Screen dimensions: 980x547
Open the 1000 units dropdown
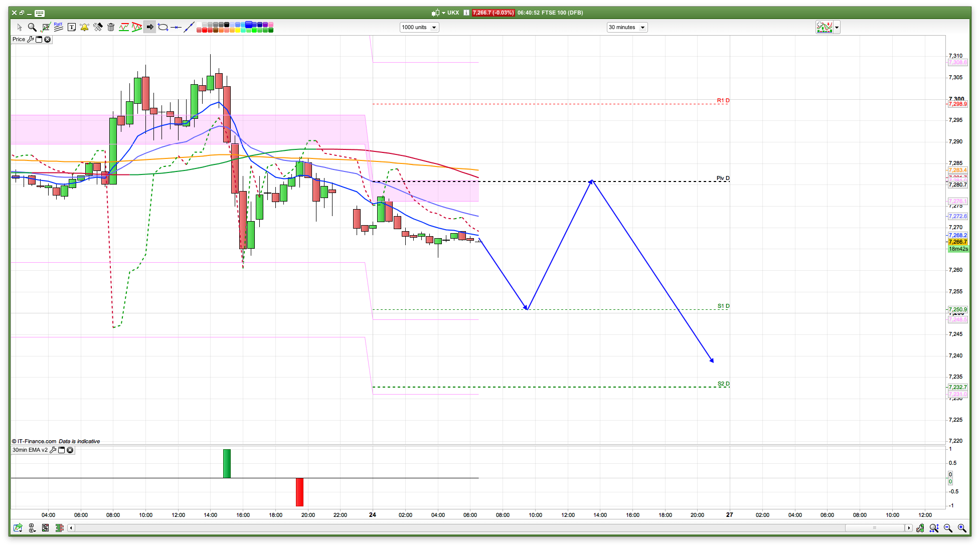(x=419, y=27)
